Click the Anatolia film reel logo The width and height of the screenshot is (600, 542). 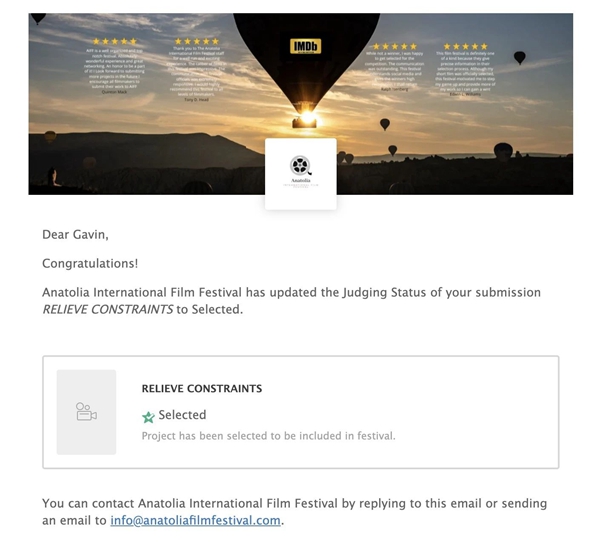coord(300,167)
